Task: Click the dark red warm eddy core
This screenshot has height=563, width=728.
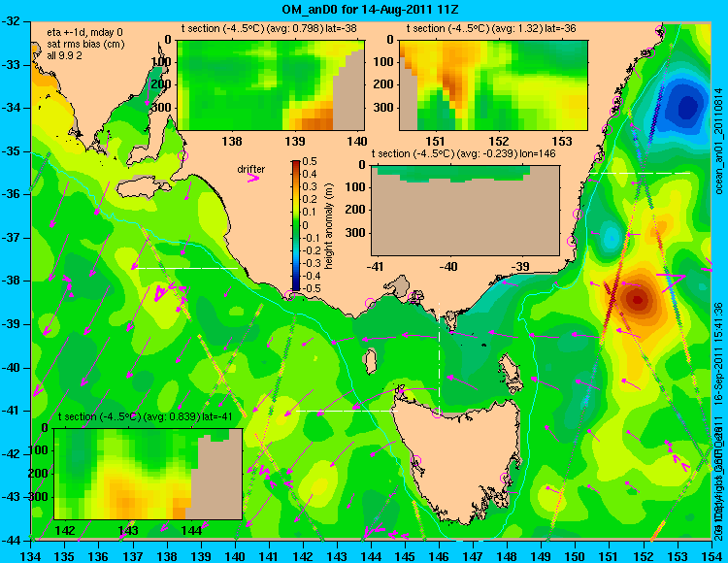Action: click(637, 299)
